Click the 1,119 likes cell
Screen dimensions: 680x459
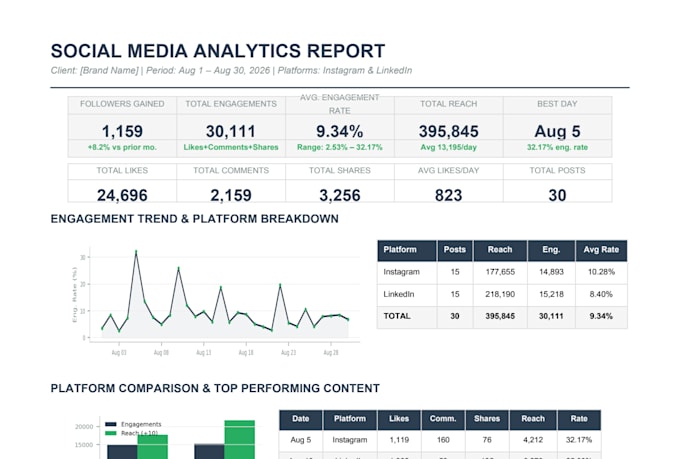399,440
